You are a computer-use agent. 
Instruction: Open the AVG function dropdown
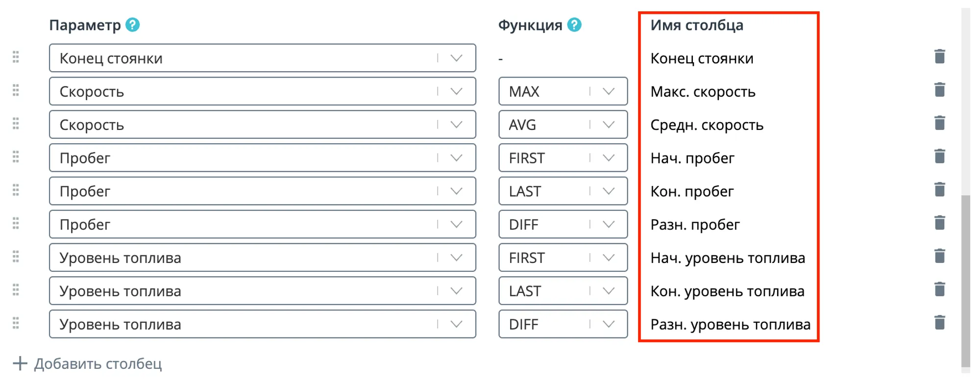click(x=563, y=125)
